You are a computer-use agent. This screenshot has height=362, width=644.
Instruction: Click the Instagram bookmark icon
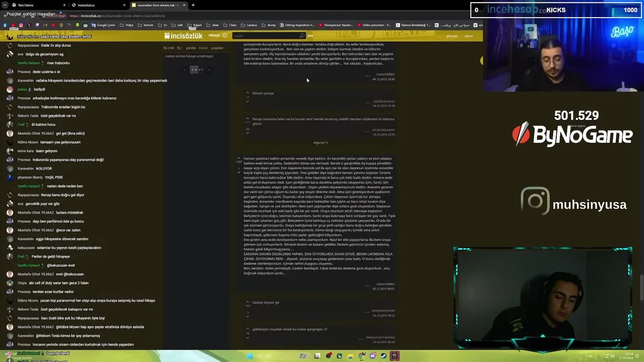[21, 25]
